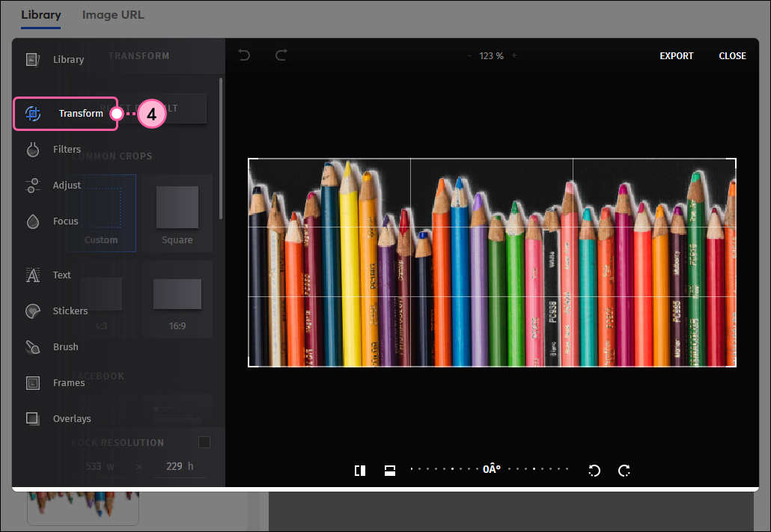Click the height field showing 229
The image size is (771, 532).
179,466
